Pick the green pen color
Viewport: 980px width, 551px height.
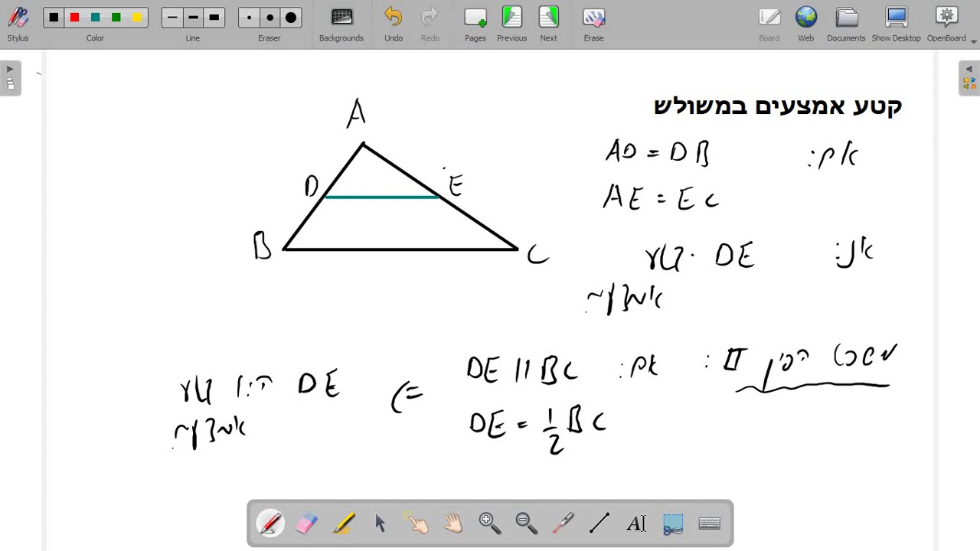(116, 18)
